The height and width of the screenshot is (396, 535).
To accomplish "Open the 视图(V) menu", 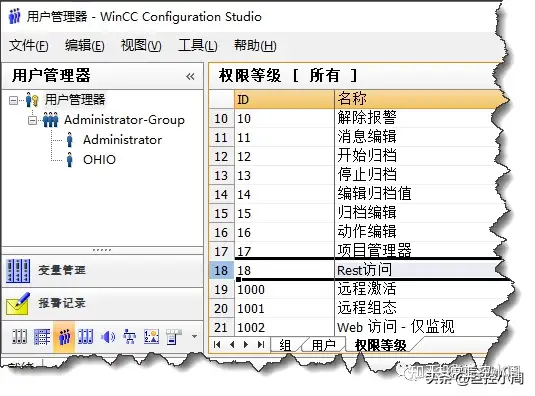I will pyautogui.click(x=141, y=45).
